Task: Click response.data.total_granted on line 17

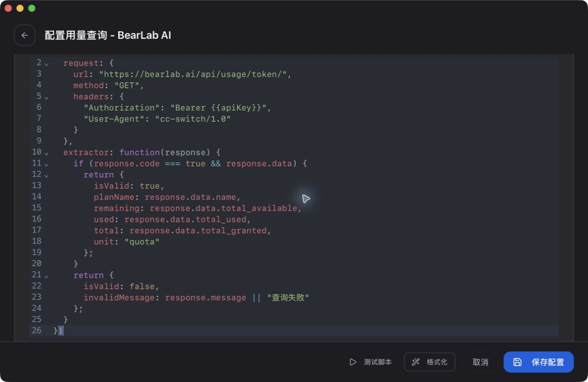Action: click(198, 230)
